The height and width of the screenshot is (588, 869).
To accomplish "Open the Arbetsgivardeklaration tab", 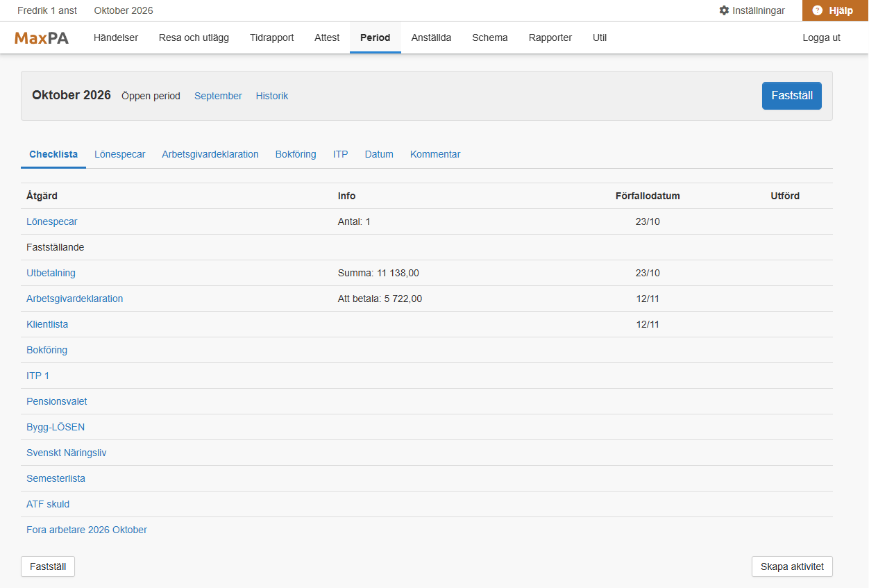I will (210, 154).
